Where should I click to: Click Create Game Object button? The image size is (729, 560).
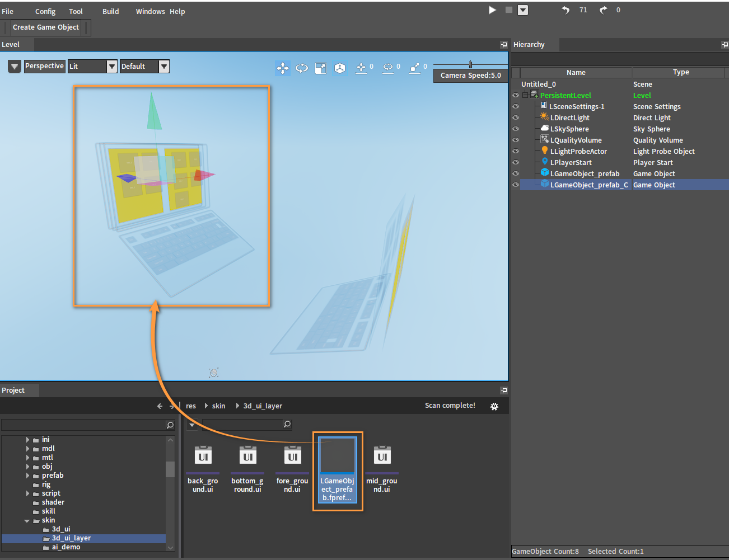(46, 27)
